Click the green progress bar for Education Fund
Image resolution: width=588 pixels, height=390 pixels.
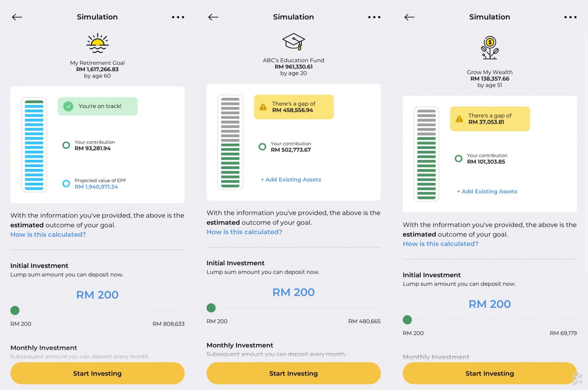pos(229,142)
